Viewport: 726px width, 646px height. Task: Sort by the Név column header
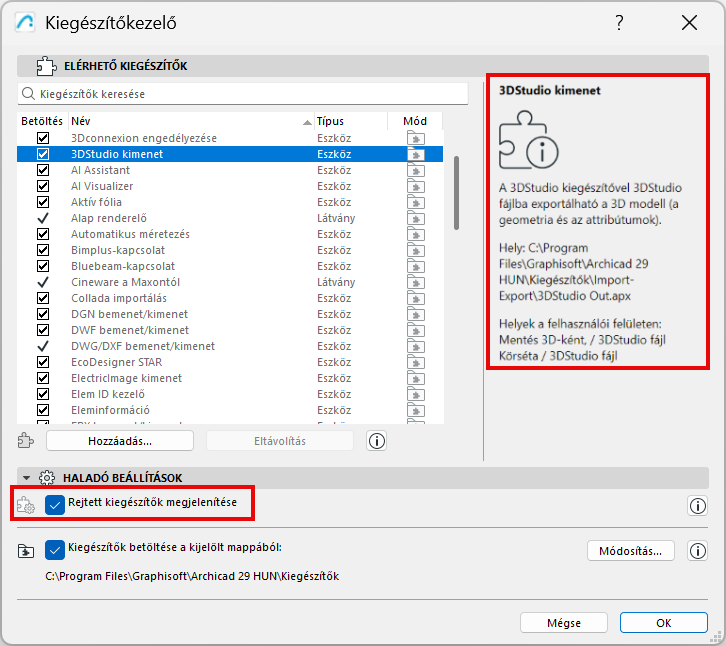(191, 121)
